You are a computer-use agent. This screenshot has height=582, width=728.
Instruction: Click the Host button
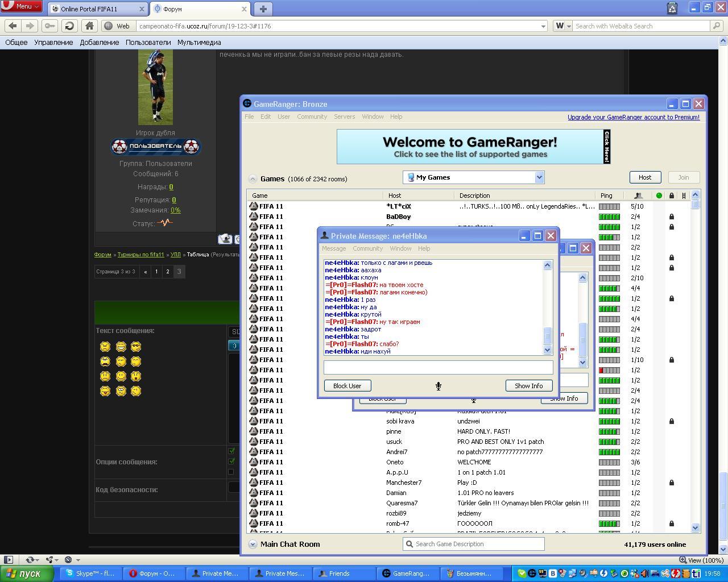point(644,177)
